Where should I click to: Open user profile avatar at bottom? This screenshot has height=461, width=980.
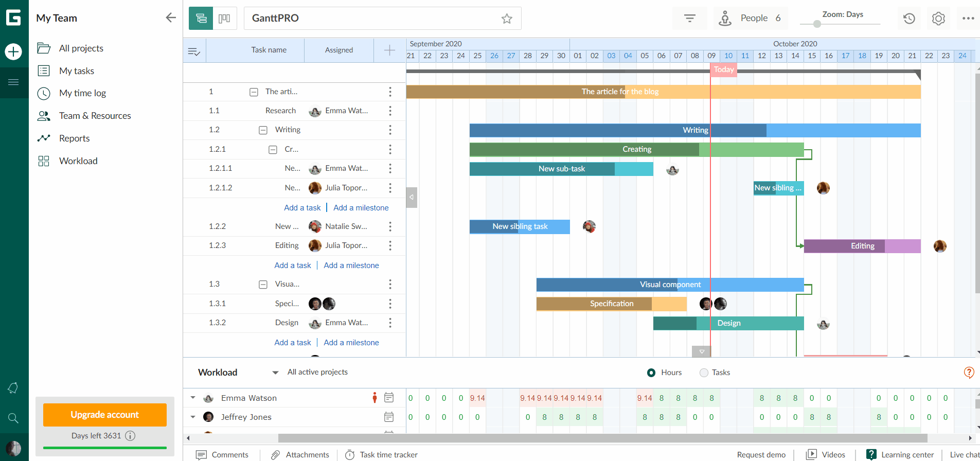[x=13, y=448]
